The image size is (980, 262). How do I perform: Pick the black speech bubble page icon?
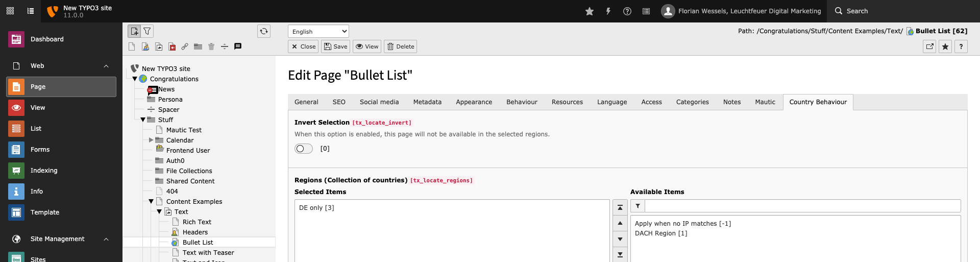[x=238, y=46]
